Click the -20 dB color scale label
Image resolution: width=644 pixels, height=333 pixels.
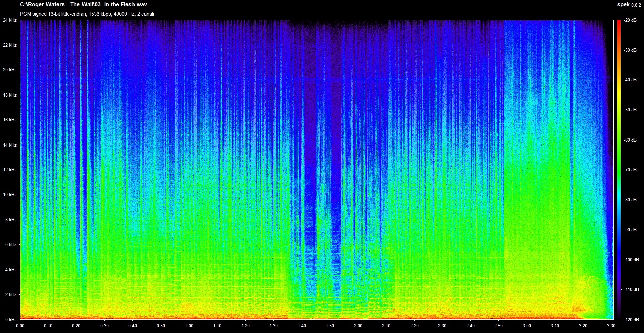tap(630, 20)
